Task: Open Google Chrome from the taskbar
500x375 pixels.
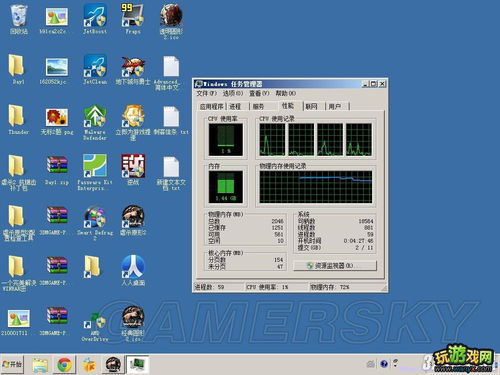Action: pyautogui.click(x=64, y=365)
